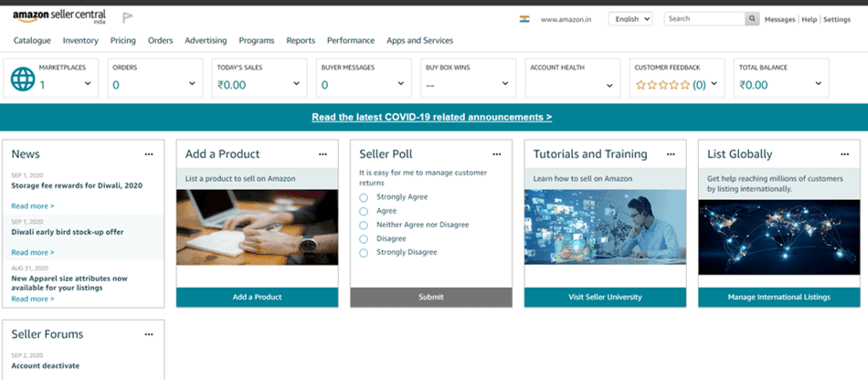Screen dimensions: 868x380
Task: Expand the Account Health chevron
Action: click(x=609, y=86)
